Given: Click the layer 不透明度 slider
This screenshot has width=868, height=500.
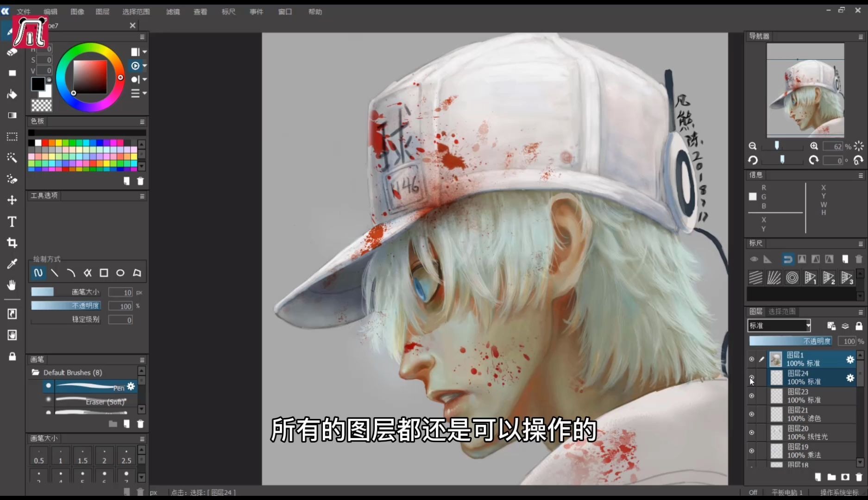Looking at the screenshot, I should (x=791, y=341).
